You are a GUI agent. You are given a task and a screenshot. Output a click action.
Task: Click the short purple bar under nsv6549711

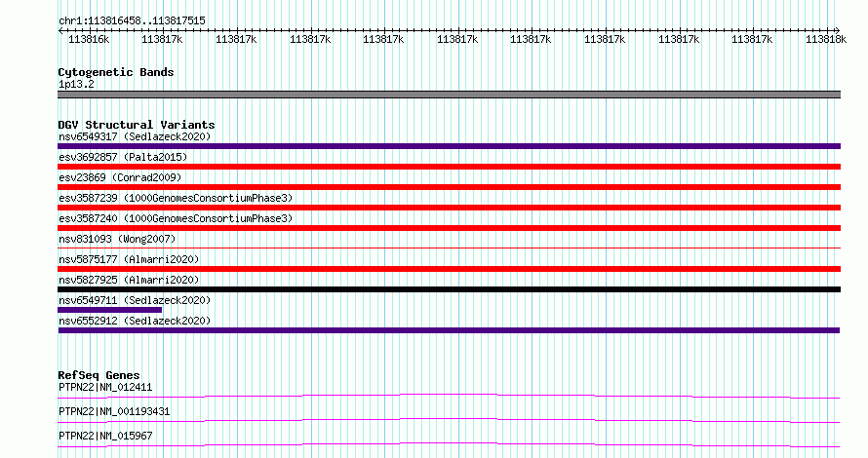109,310
